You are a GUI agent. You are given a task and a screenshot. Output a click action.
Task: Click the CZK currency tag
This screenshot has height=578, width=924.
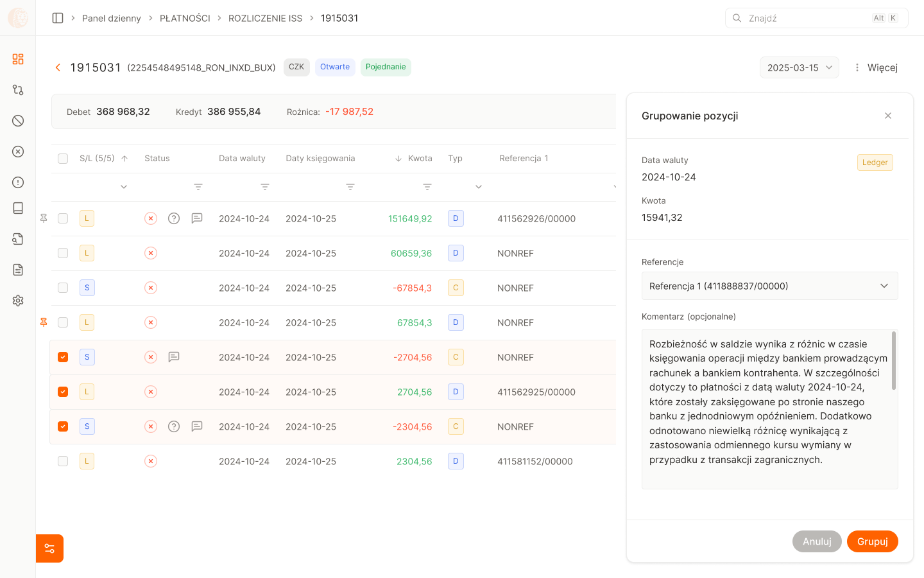tap(296, 67)
